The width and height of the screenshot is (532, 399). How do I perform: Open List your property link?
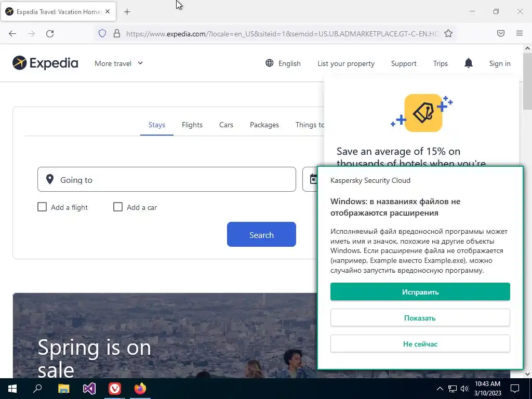[x=345, y=63]
